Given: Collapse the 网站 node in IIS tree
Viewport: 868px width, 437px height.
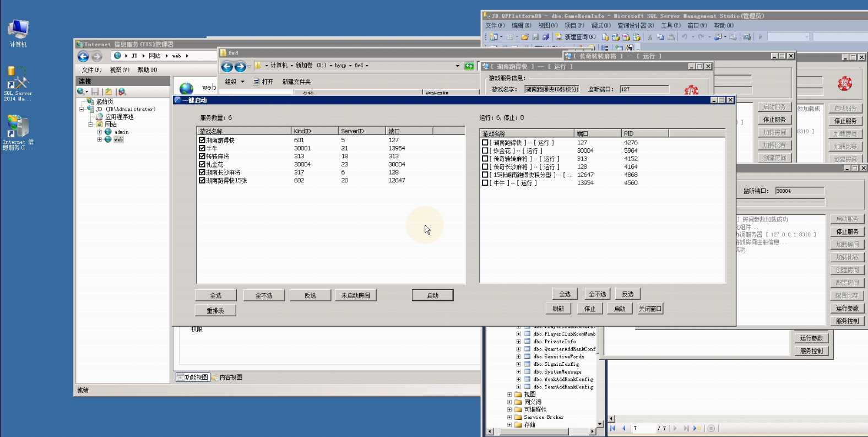Looking at the screenshot, I should click(91, 125).
